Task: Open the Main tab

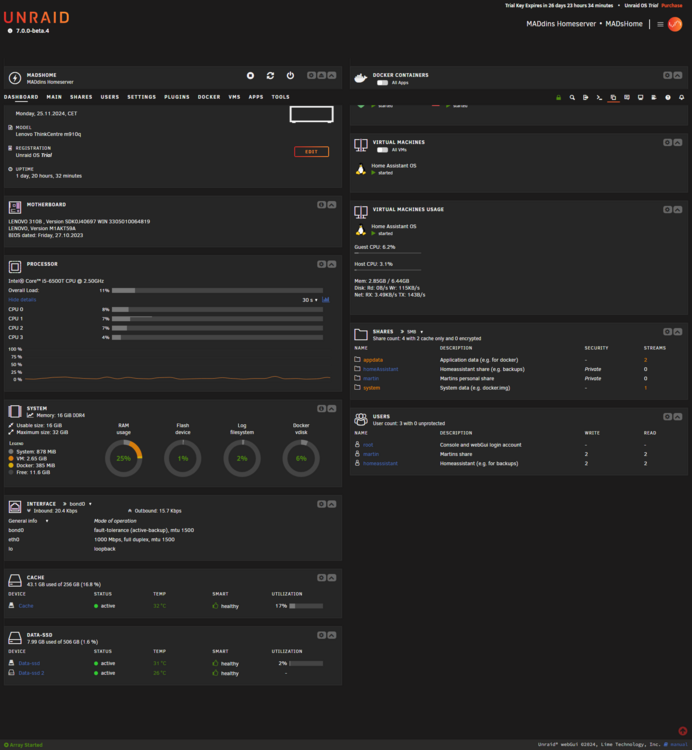Action: (x=54, y=97)
